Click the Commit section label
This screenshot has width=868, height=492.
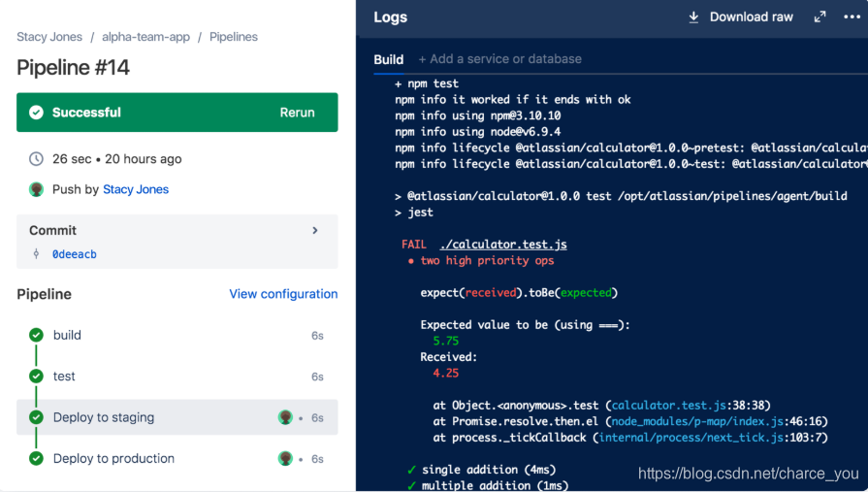tap(52, 231)
